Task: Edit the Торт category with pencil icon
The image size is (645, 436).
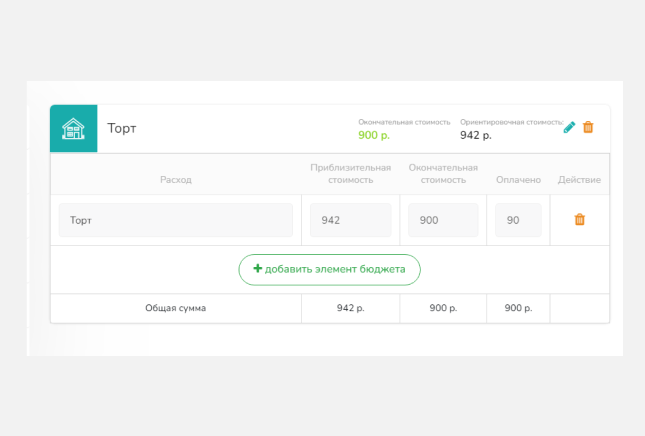Action: (x=569, y=127)
